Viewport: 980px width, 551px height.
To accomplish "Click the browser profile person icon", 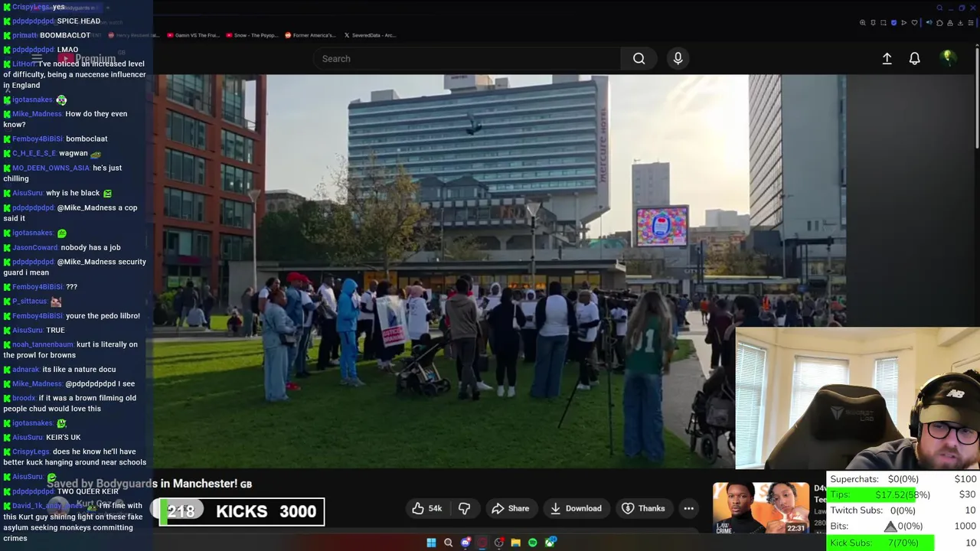I will point(950,22).
